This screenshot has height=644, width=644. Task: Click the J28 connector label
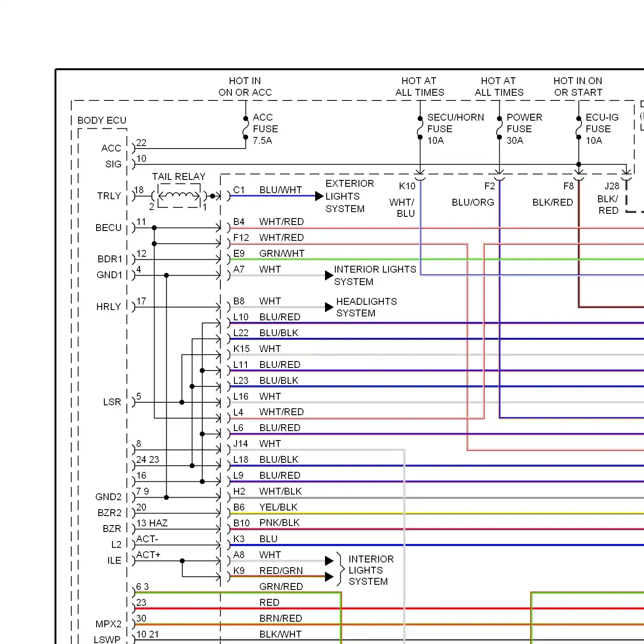click(612, 186)
